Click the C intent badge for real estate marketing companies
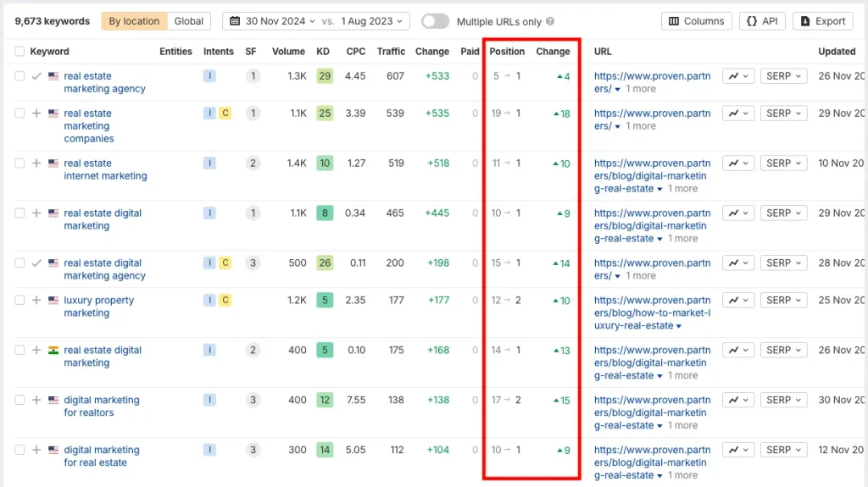Viewport: 868px width, 487px height. [x=225, y=113]
